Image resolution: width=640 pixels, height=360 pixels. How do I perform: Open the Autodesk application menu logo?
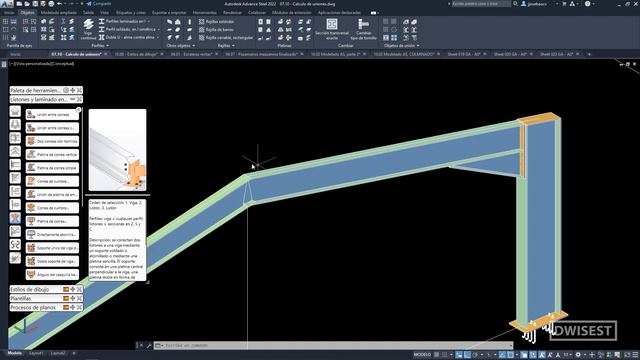pyautogui.click(x=7, y=4)
